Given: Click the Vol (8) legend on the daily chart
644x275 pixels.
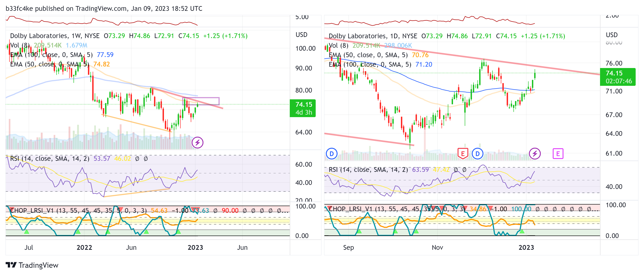Looking at the screenshot, I should [370, 45].
